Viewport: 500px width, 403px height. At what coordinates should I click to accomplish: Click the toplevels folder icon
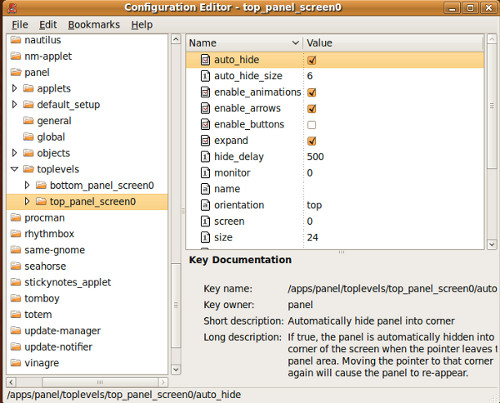[29, 169]
